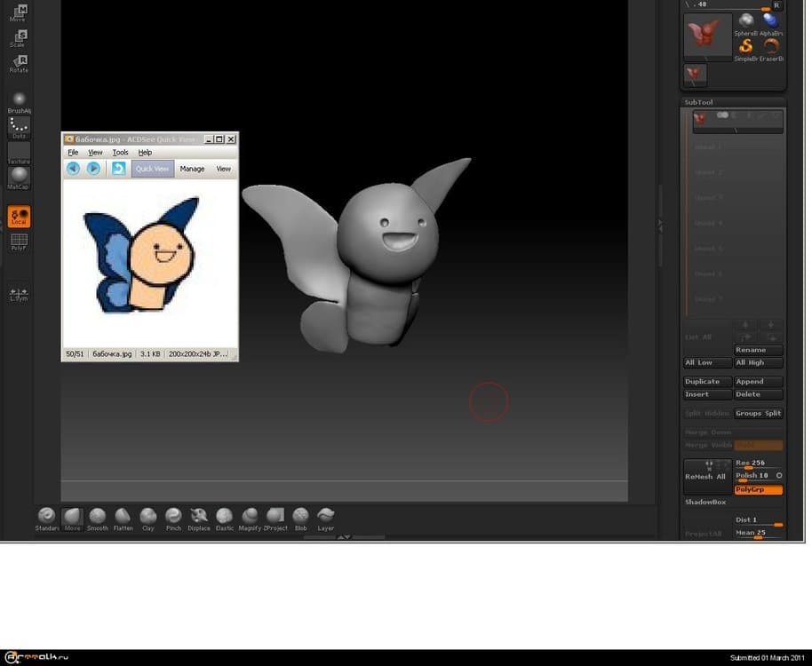Select the SimpleBrush tool icon
This screenshot has height=666, width=812.
[746, 47]
